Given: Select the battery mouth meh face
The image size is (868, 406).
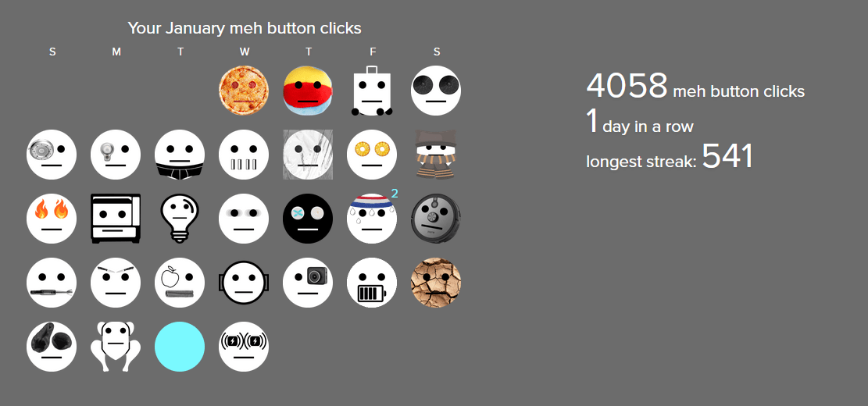Looking at the screenshot, I should pyautogui.click(x=372, y=283).
